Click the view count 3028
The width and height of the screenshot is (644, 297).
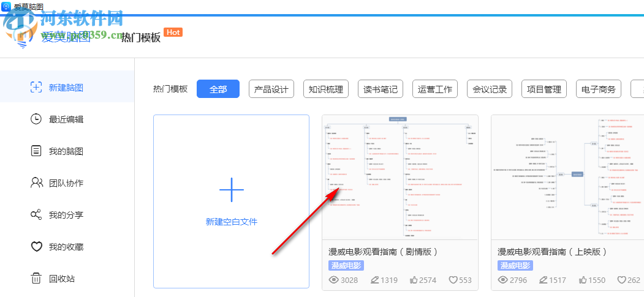349,280
